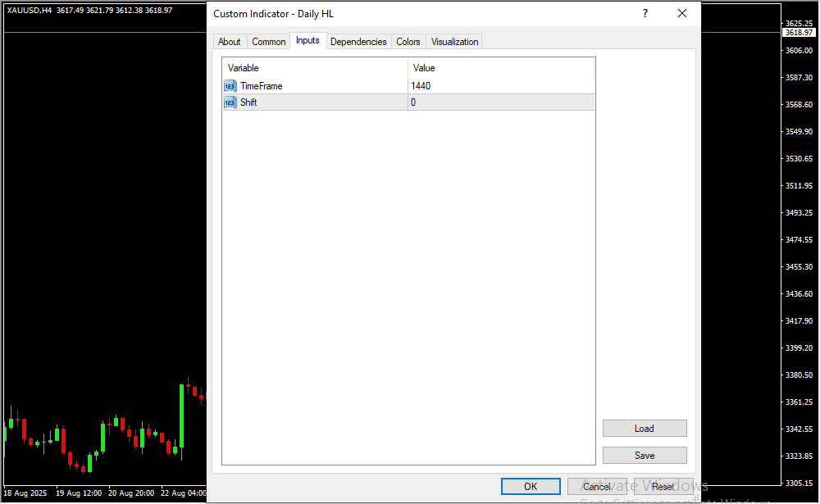The image size is (820, 504).
Task: Go to the Dependencies tab
Action: [x=358, y=42]
